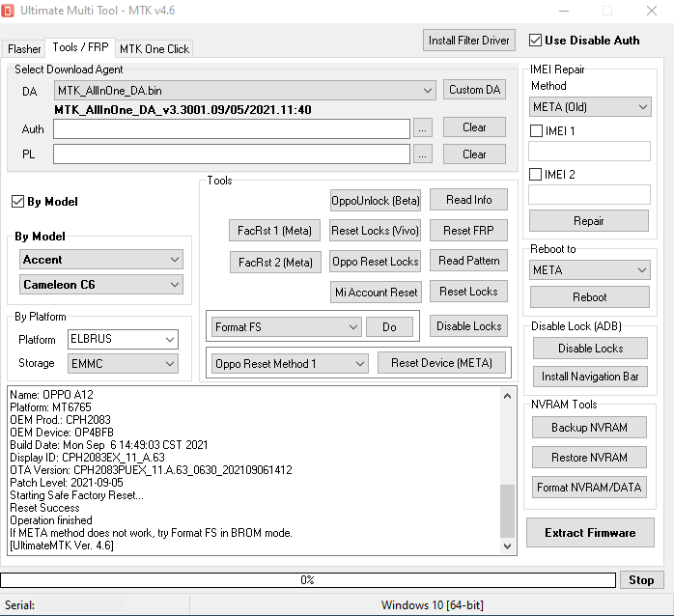Click the OppoUnlock (Beta) button
674x616 pixels.
click(376, 201)
